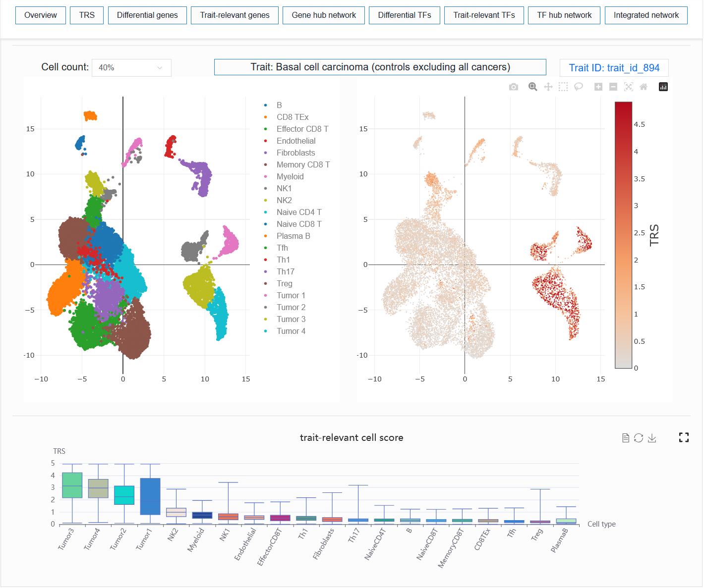Viewport: 704px width, 588px height.
Task: Open the Gene hub network tab
Action: point(324,15)
